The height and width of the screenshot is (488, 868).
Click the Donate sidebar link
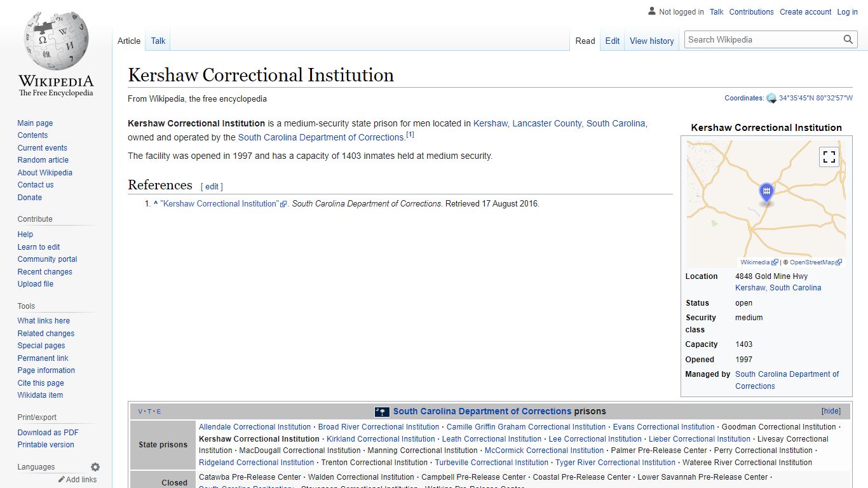pyautogui.click(x=29, y=198)
